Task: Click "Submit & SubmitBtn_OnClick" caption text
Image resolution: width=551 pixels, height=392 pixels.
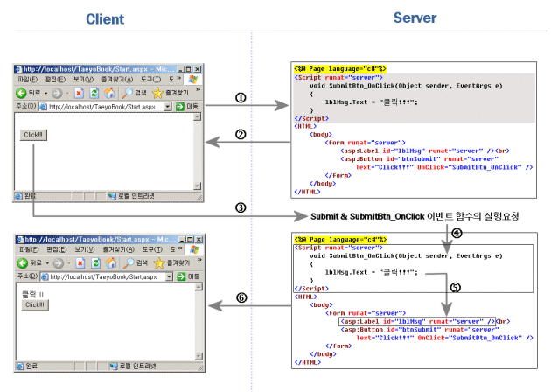Action: point(367,216)
